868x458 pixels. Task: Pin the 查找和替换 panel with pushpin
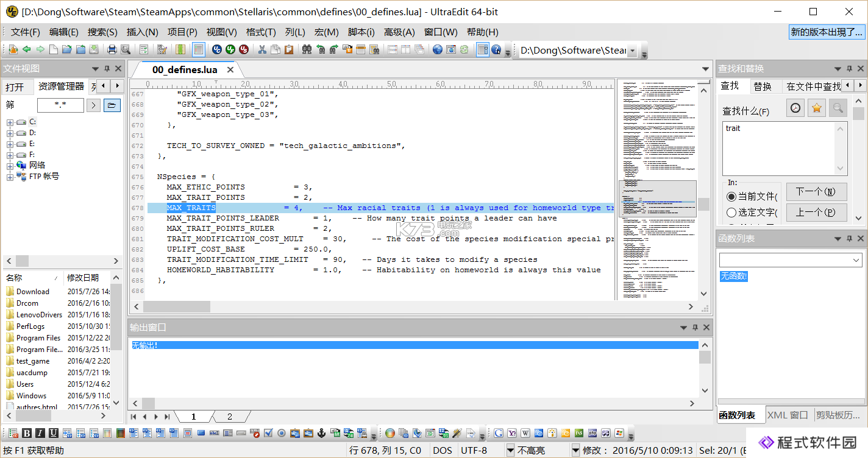tap(849, 69)
